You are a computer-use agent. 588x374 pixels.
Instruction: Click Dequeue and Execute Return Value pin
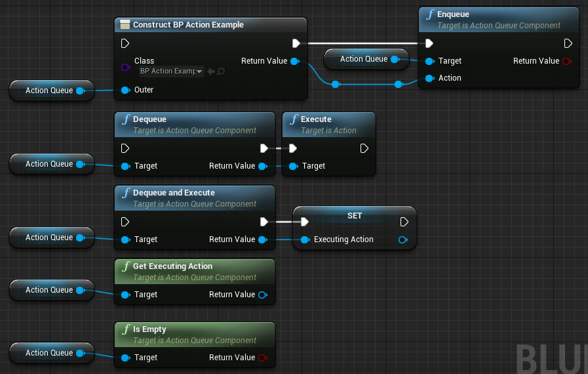263,239
